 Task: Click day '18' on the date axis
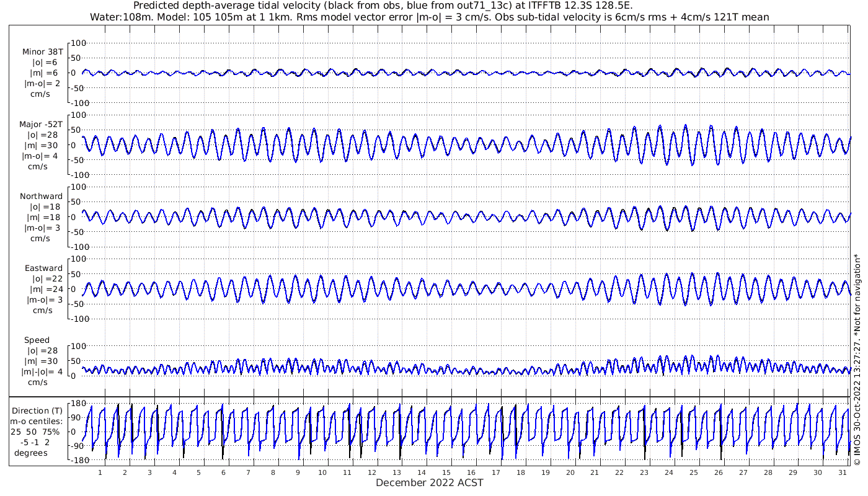520,472
